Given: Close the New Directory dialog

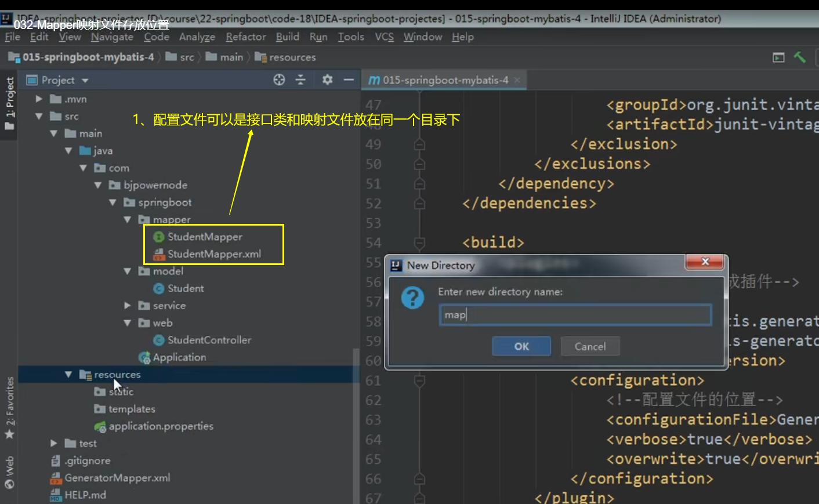Looking at the screenshot, I should (705, 262).
